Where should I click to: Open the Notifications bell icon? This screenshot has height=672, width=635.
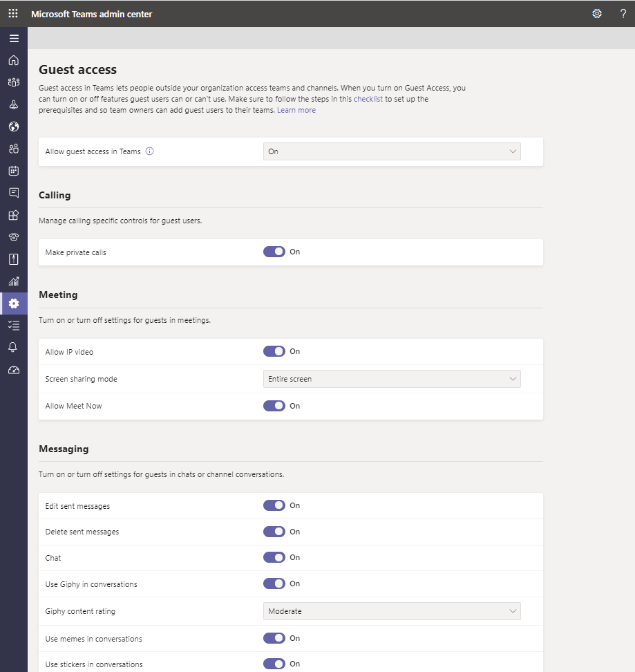point(13,347)
